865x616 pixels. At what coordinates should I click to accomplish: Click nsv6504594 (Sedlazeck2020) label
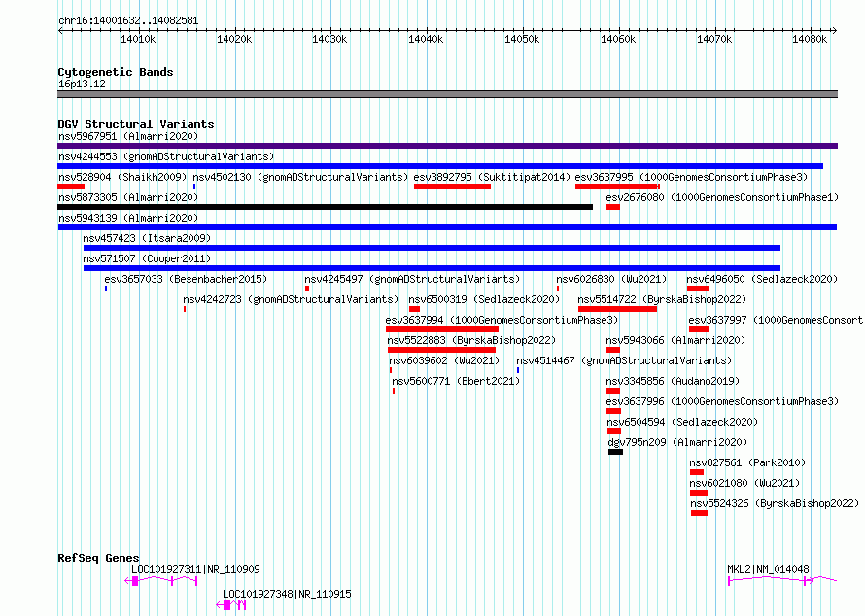pos(682,422)
